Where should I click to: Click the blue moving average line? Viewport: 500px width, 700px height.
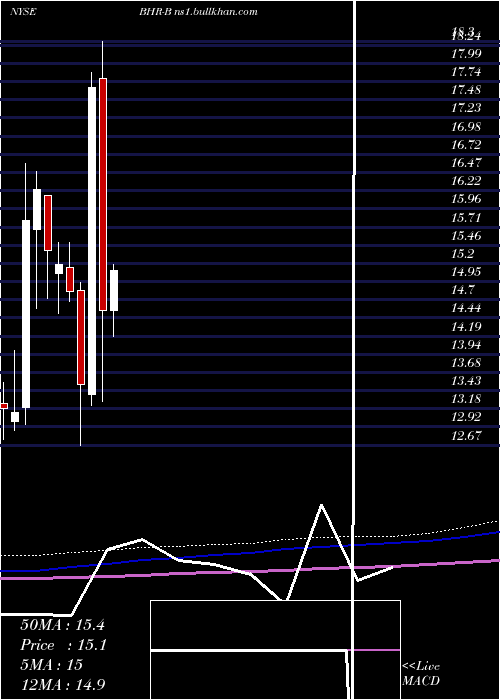(250, 552)
